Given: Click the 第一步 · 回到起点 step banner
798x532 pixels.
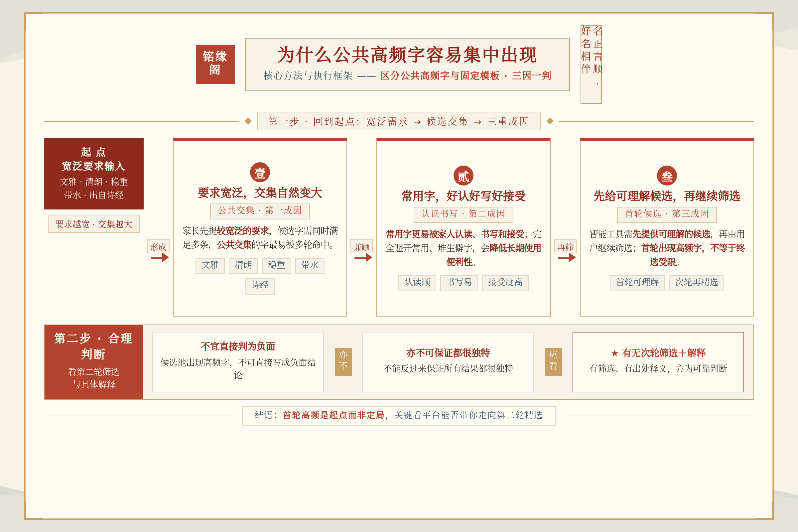Looking at the screenshot, I should pos(399,121).
